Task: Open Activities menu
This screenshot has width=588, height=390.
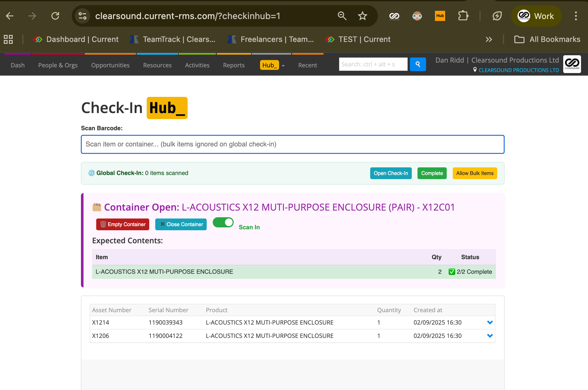Action: [197, 65]
